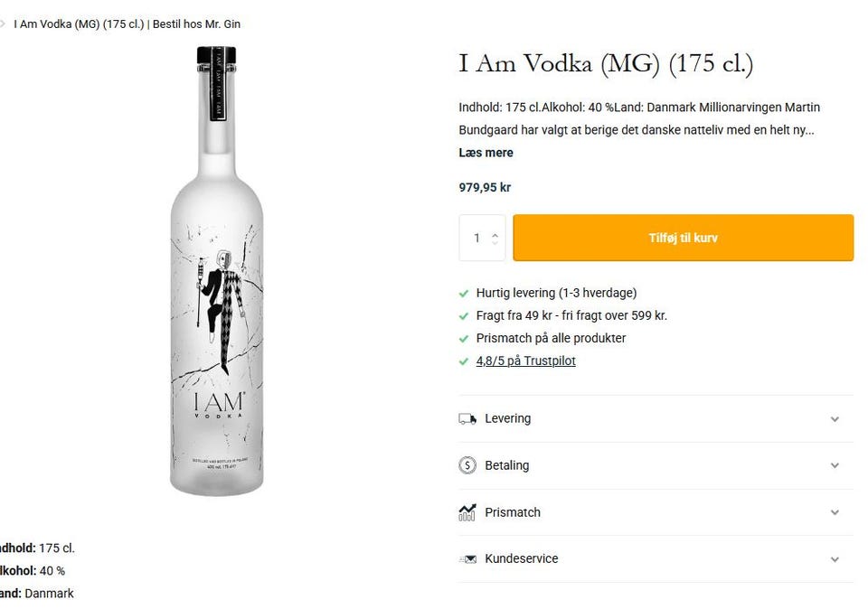
Task: Open the 4,8/5 på Trustpilot link
Action: 525,361
